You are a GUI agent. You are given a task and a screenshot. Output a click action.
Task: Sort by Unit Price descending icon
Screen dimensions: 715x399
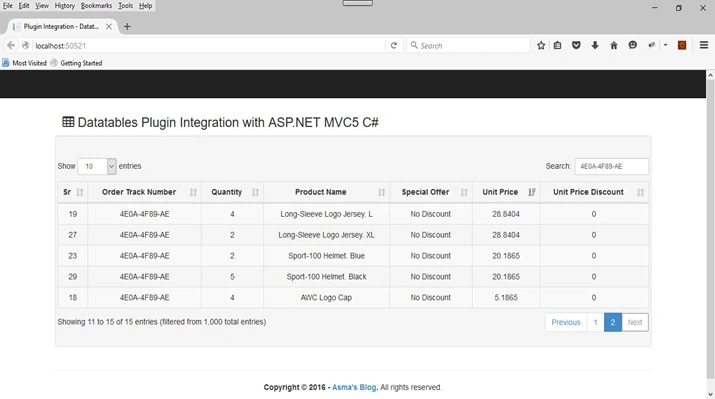pos(532,192)
